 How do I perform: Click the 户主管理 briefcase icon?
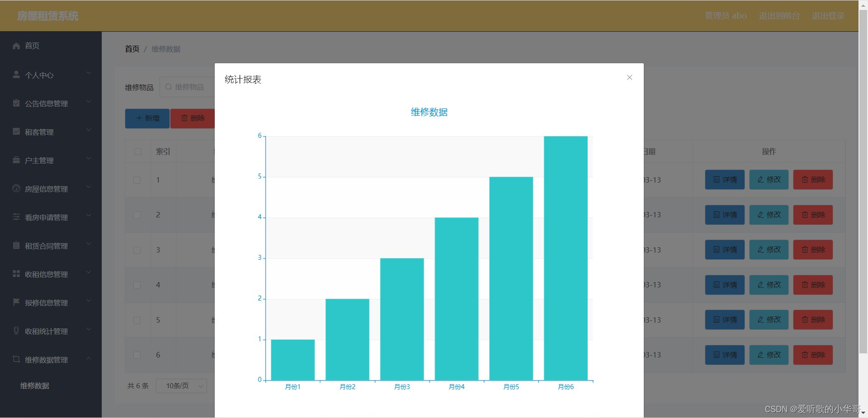pos(16,160)
